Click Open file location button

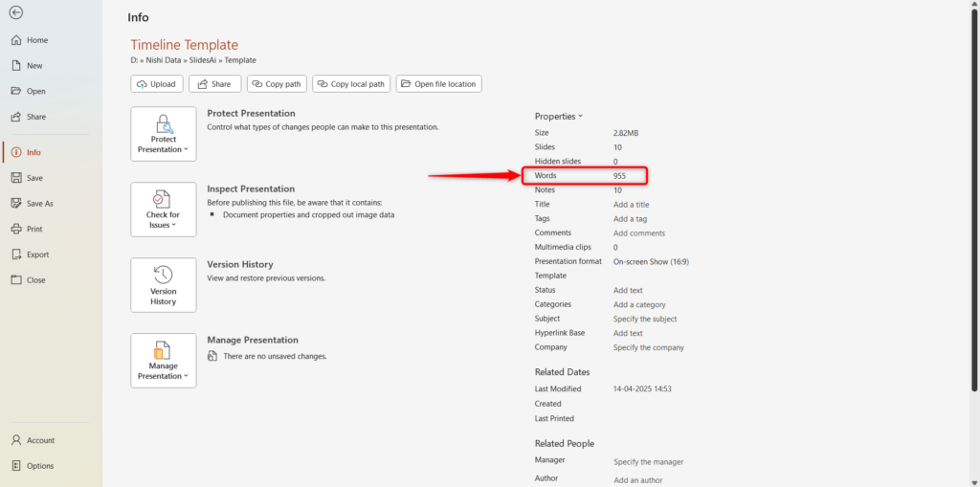coord(438,84)
